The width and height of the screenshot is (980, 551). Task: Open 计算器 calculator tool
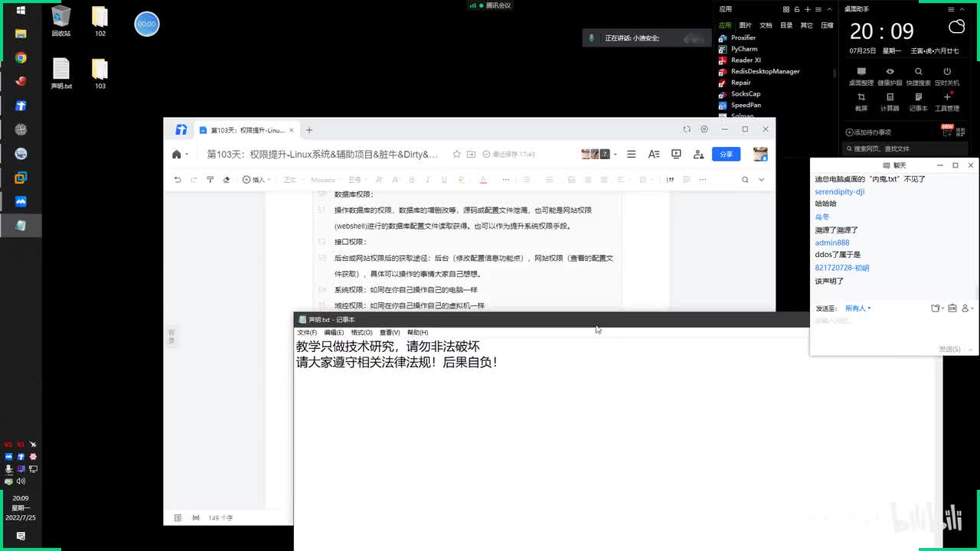[890, 102]
